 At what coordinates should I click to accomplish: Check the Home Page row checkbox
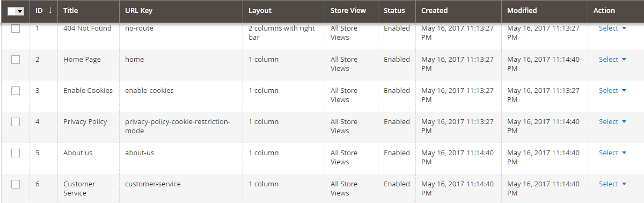click(x=16, y=60)
